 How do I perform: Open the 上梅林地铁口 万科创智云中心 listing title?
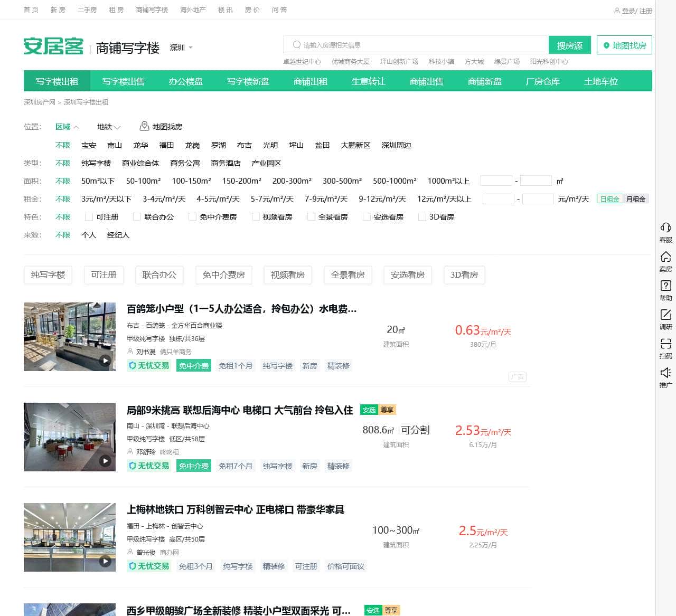click(x=236, y=510)
